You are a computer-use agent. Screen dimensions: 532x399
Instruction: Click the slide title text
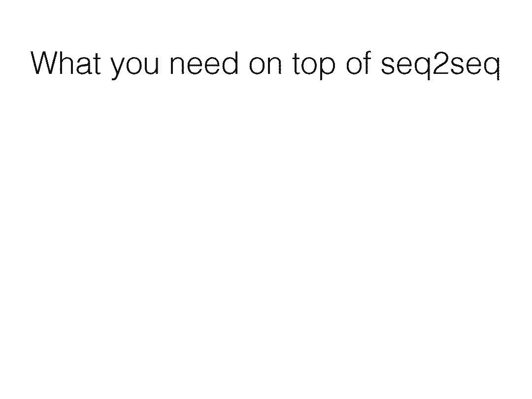tap(266, 65)
